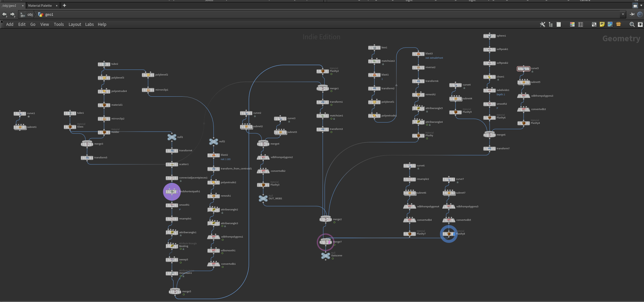Screen dimensions: 644x302
Task: Click the wrench and screwdriver tools icon
Action: (542, 24)
